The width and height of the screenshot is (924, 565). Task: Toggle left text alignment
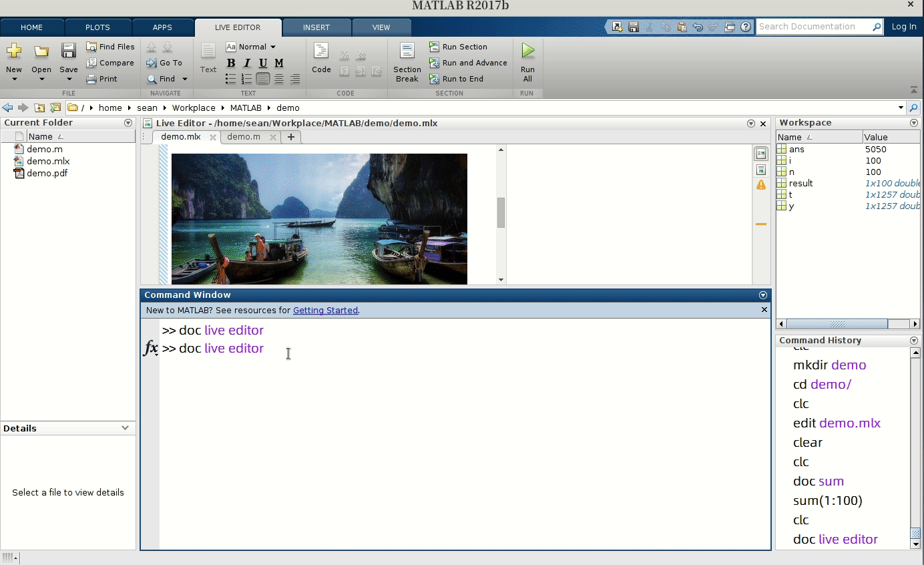coord(263,79)
